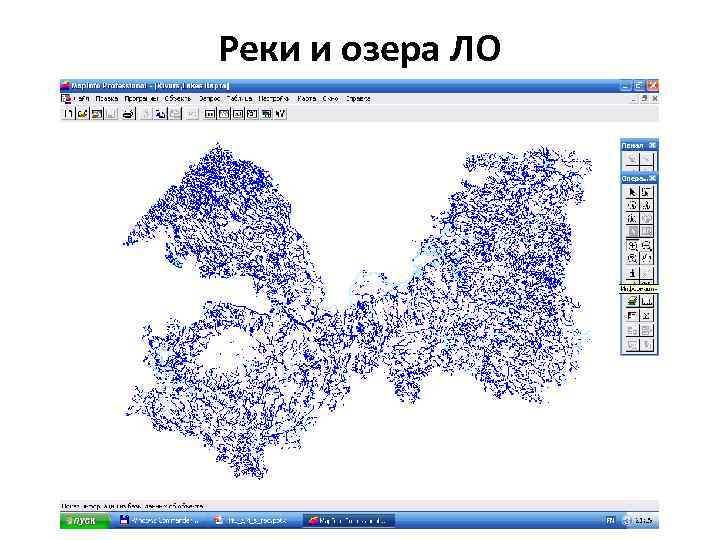Click the Assign Selected Objects tool
Viewport: 720px width, 540px height.
(x=646, y=330)
